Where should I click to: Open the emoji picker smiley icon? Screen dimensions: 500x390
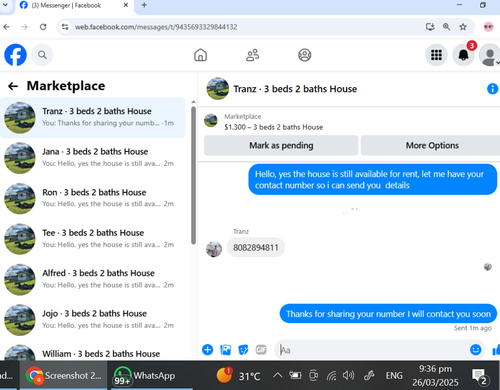click(476, 350)
